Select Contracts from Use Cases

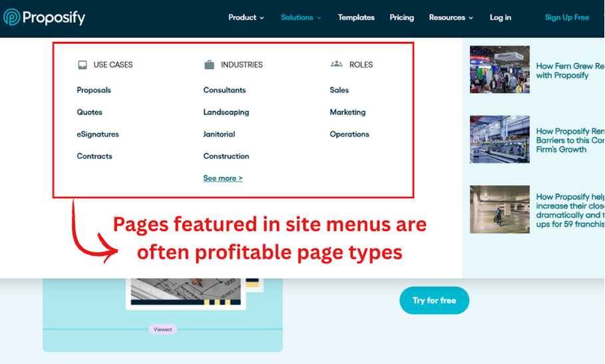click(x=95, y=156)
